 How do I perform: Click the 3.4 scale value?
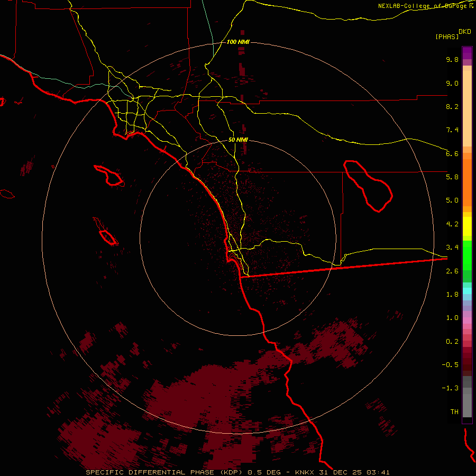[452, 248]
